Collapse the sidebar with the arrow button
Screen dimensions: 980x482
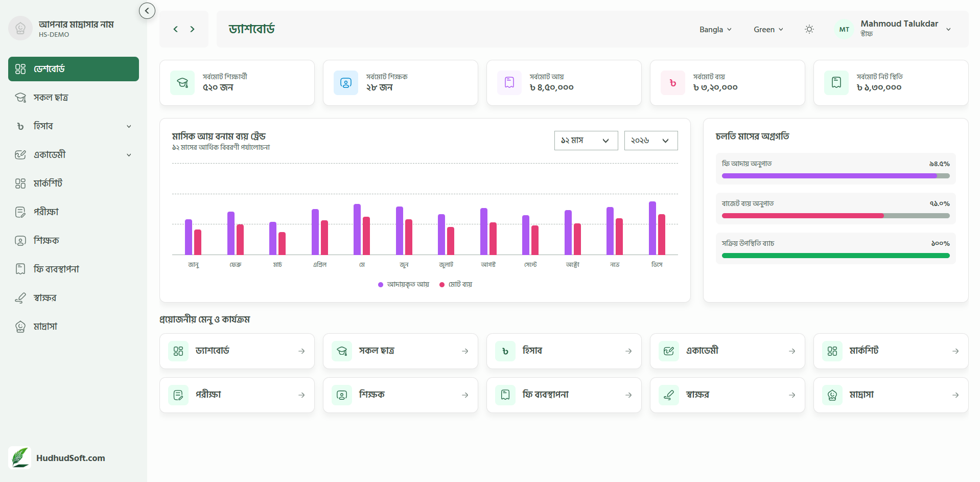click(147, 11)
